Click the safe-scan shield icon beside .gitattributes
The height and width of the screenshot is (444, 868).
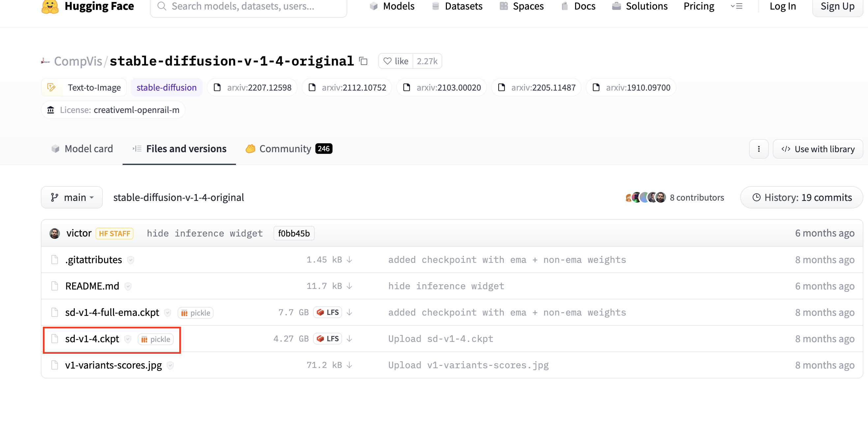(x=131, y=260)
